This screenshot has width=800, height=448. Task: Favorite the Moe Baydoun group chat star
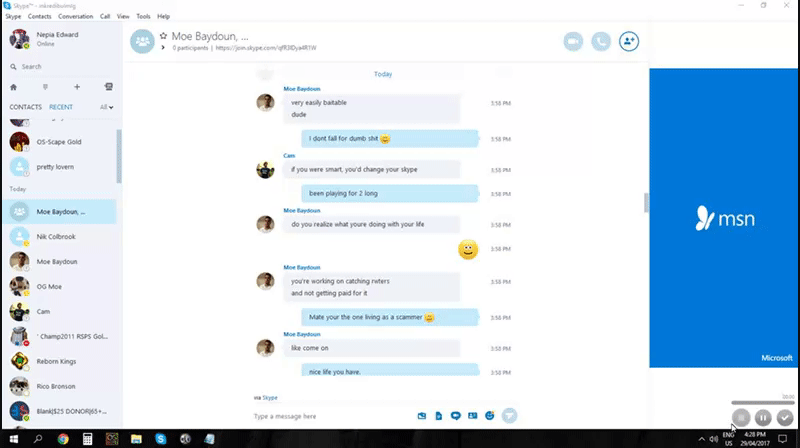[163, 36]
